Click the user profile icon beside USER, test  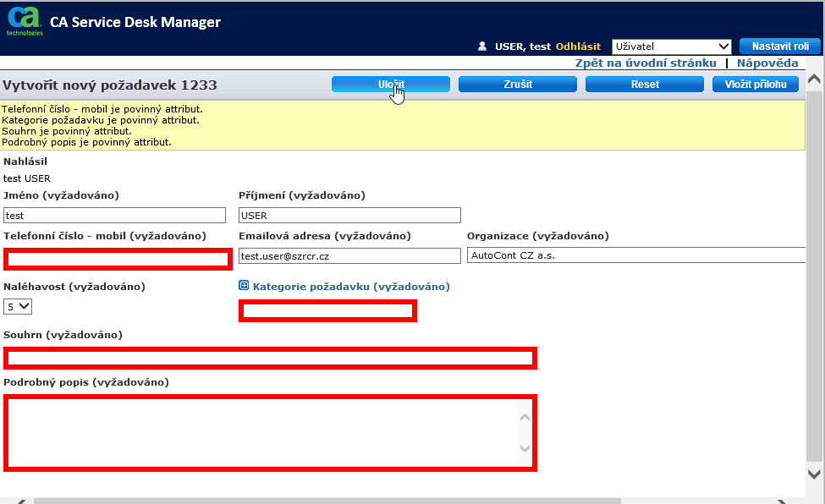(482, 47)
